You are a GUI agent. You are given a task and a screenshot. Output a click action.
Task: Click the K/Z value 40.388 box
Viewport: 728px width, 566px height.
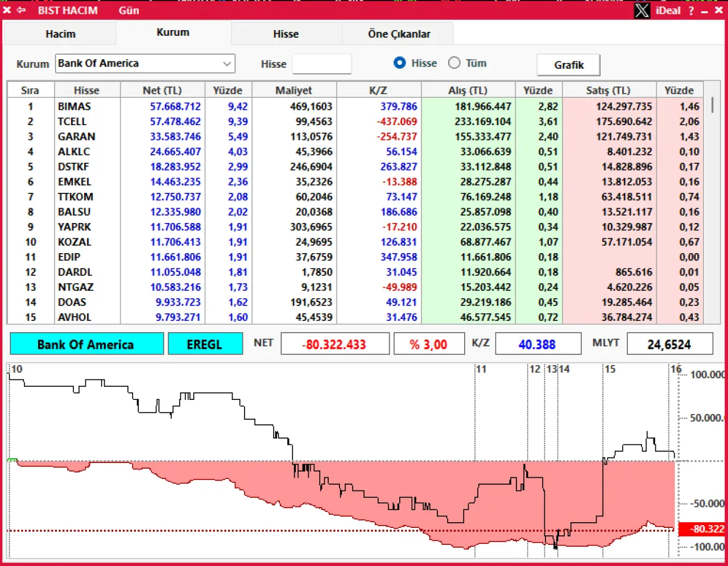click(x=538, y=344)
